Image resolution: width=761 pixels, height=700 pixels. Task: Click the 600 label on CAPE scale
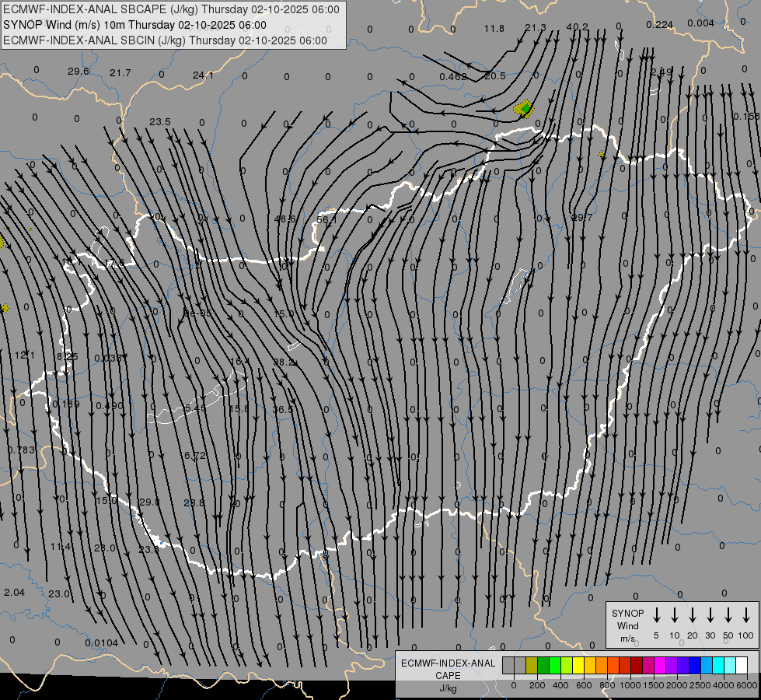[x=584, y=685]
